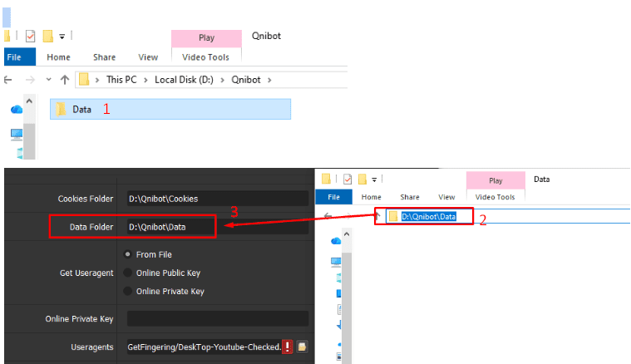This screenshot has height=364, width=631.
Task: Click the OneDrive cloud icon in top navigation pane
Action: pyautogui.click(x=16, y=109)
